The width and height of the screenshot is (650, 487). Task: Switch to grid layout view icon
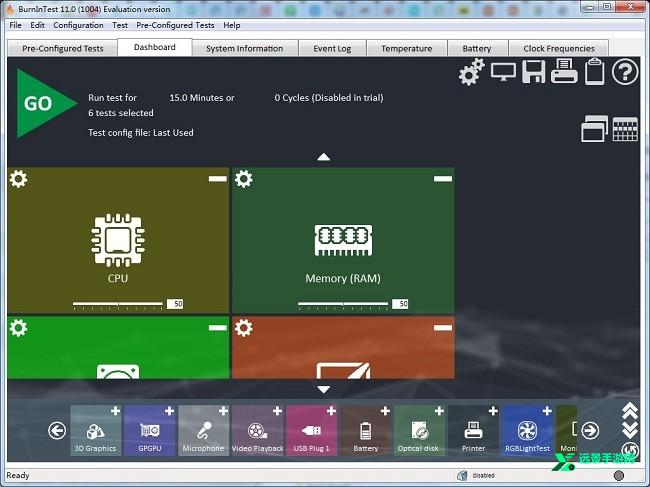click(625, 129)
